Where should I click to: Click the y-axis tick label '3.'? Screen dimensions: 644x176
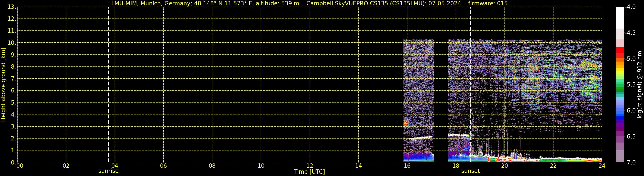point(13,127)
